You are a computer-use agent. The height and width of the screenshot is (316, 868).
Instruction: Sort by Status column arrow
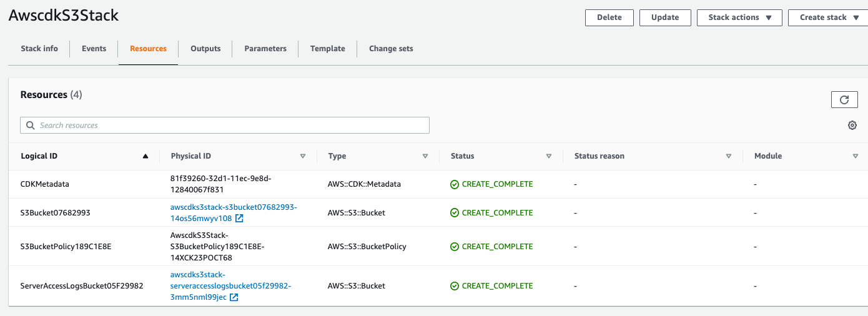(x=549, y=156)
